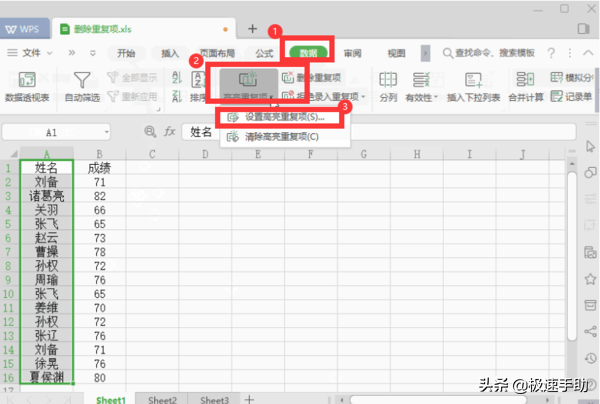Open 模拟分析 what-if analysis

572,78
